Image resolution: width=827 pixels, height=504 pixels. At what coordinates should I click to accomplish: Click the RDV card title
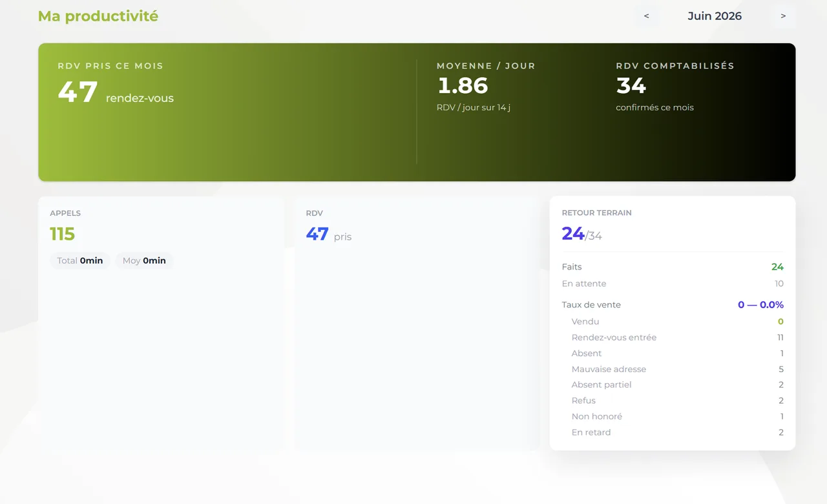point(315,213)
